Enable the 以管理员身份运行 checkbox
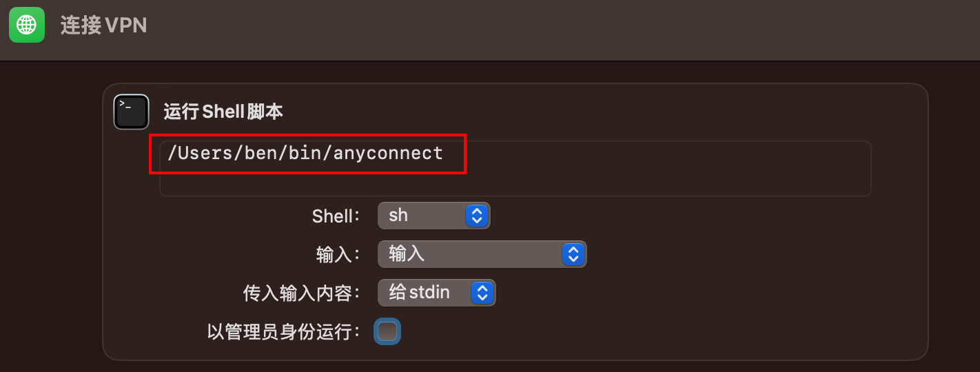The image size is (980, 372). point(387,332)
